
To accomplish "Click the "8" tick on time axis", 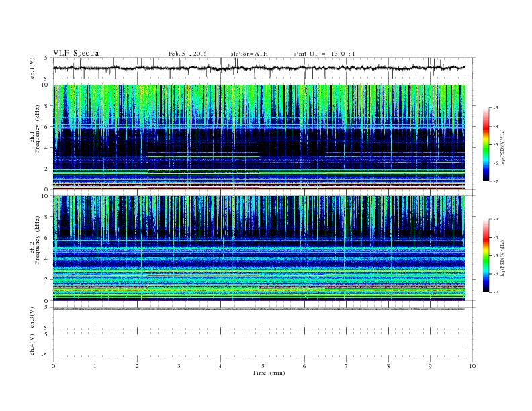I will pos(388,366).
